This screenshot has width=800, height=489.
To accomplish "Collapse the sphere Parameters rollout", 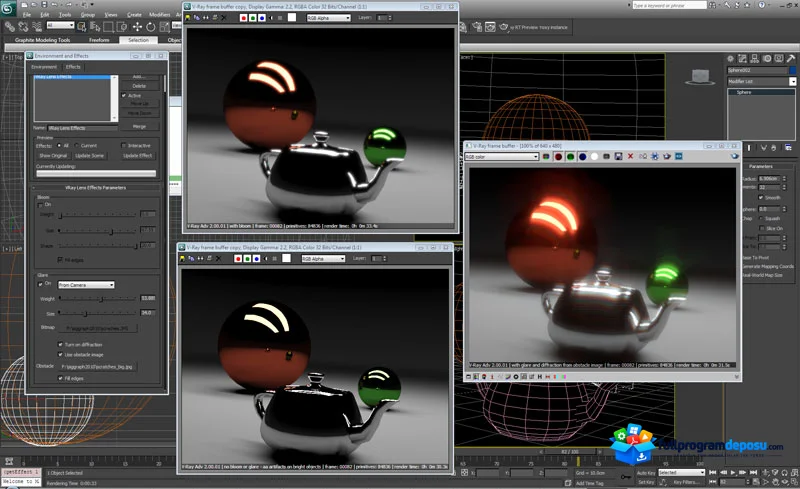I will click(x=760, y=166).
